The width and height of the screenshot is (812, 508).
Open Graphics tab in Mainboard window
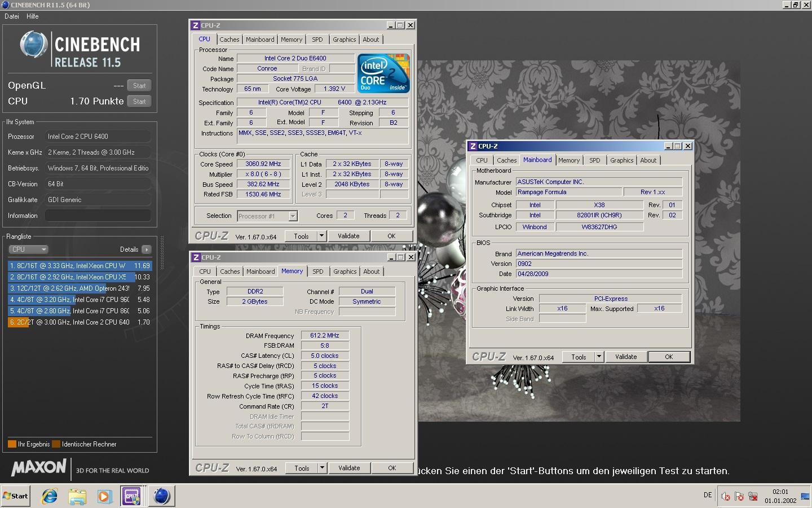(x=622, y=160)
